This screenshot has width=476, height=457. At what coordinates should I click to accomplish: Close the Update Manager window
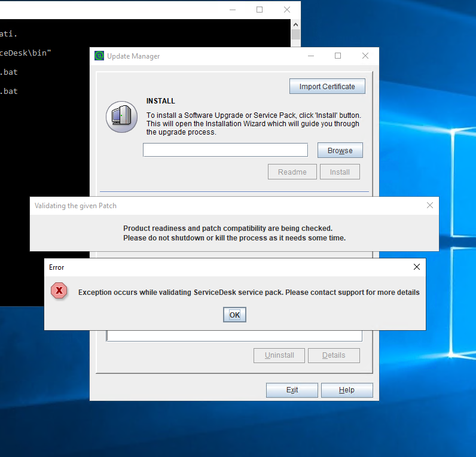365,56
